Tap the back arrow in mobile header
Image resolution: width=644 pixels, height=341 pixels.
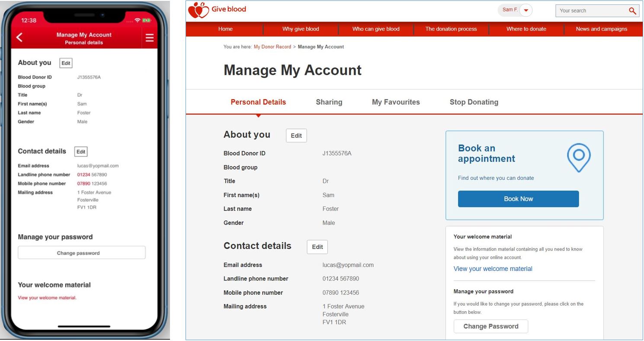(x=19, y=38)
